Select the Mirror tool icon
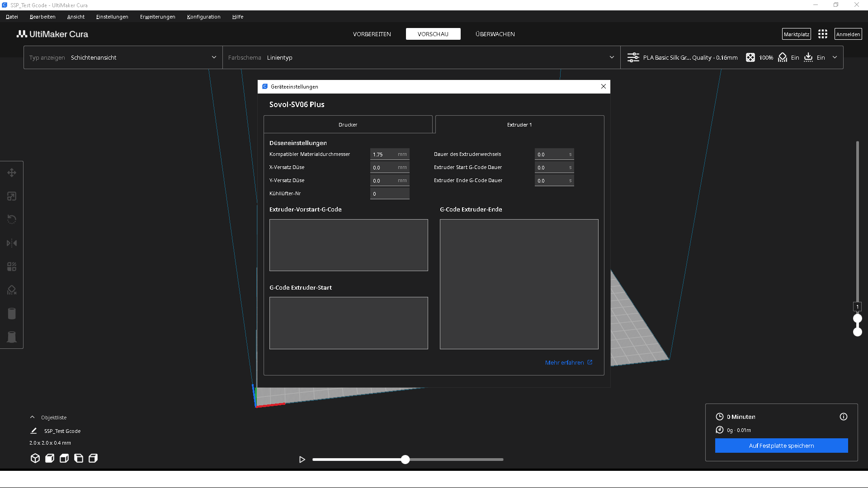This screenshot has width=868, height=488. pyautogui.click(x=12, y=243)
